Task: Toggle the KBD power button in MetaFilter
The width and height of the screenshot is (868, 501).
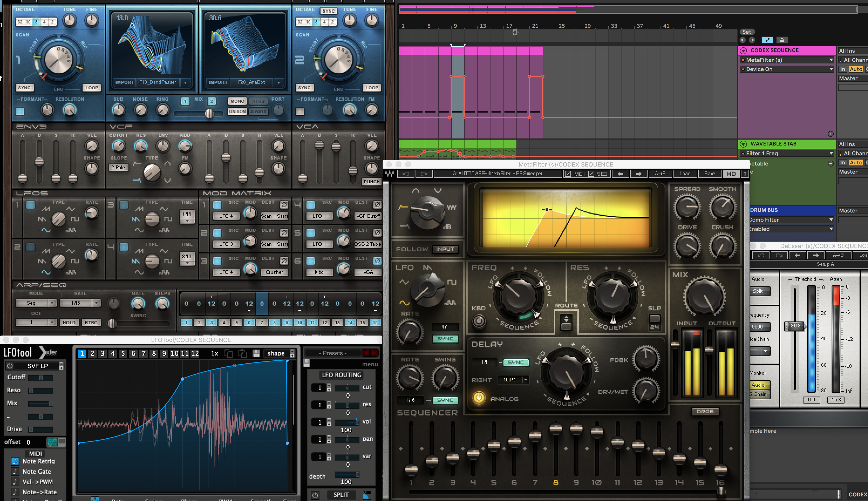Action: [479, 321]
